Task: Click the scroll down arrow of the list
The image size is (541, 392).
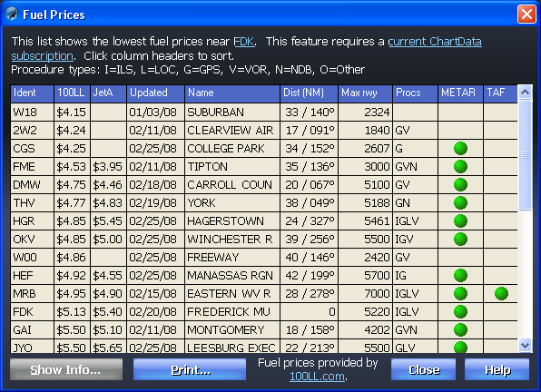Action: 525,345
